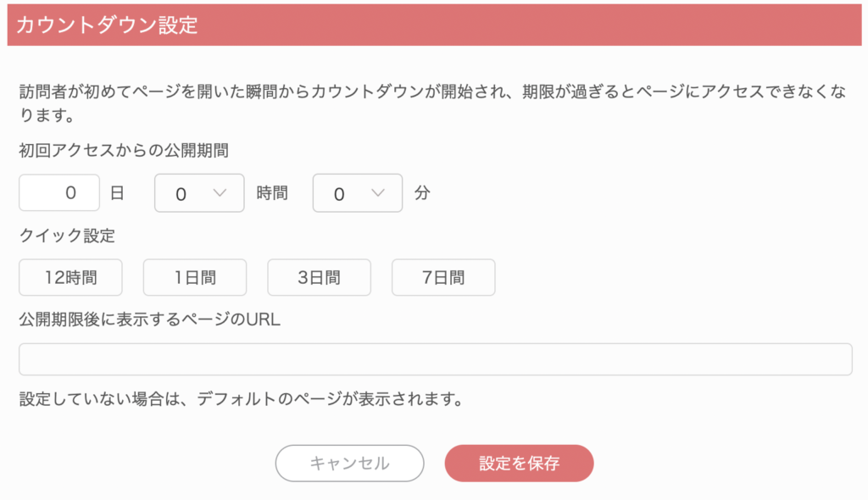Click the 時間 label beside the hours dropdown

pyautogui.click(x=272, y=193)
